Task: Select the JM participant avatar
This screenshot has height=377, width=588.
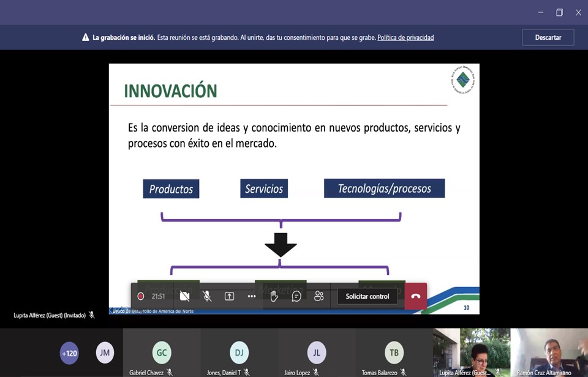Action: pyautogui.click(x=105, y=353)
